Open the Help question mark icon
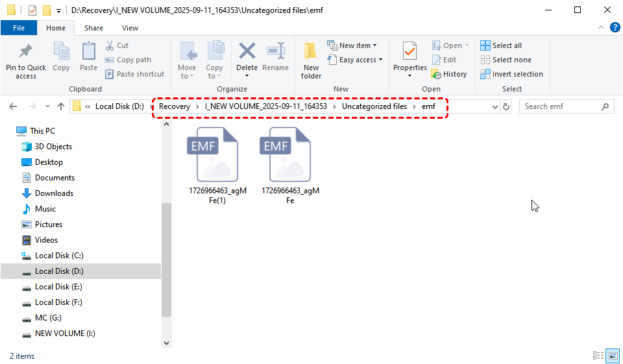This screenshot has height=364, width=623. tap(615, 27)
